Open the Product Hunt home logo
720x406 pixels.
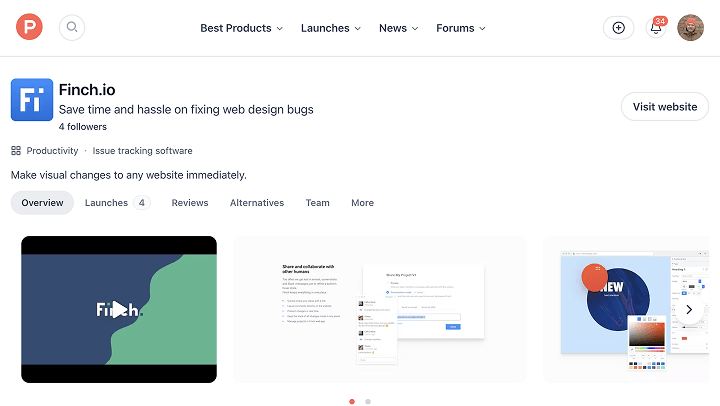coord(29,27)
